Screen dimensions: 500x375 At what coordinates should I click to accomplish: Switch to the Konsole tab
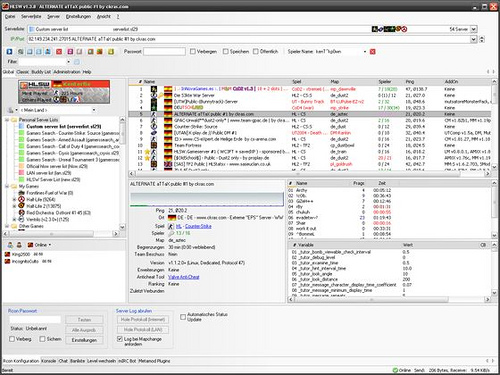49,361
